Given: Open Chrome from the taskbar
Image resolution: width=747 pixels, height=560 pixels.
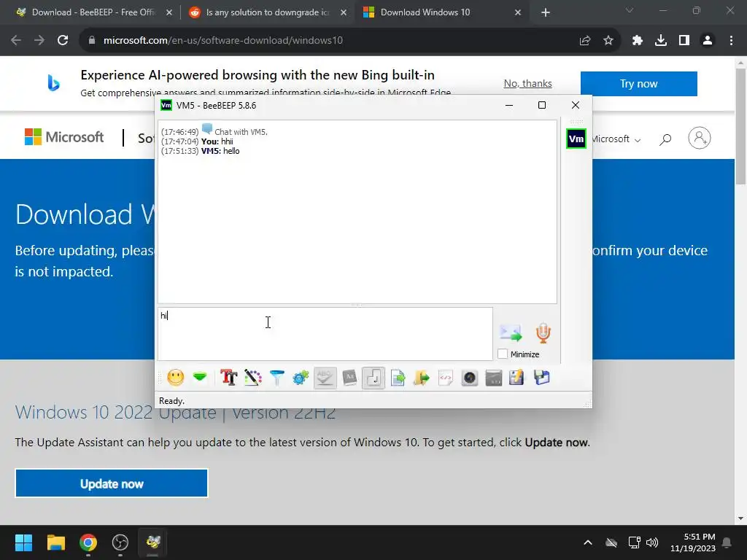Looking at the screenshot, I should pos(88,542).
